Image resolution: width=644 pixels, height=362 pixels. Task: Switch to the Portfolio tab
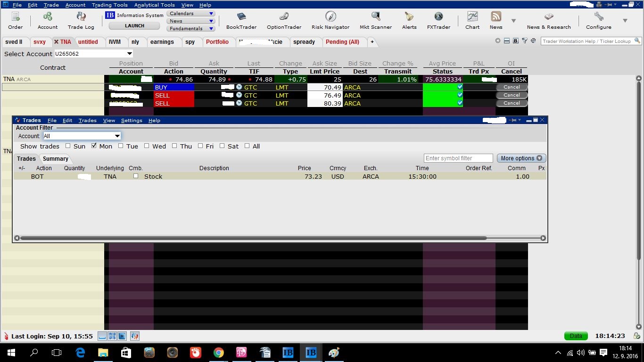(217, 42)
